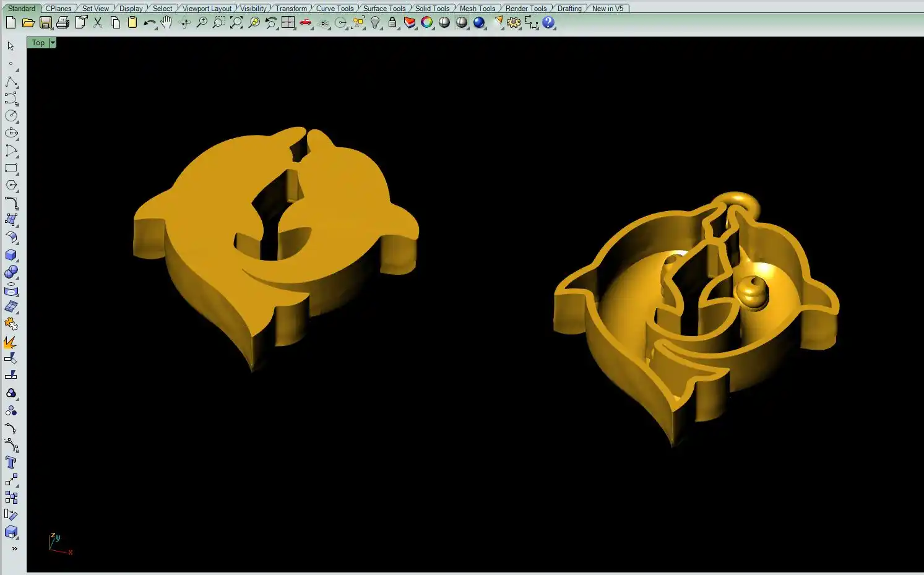
Task: Click the Circle drawing tool
Action: tap(11, 116)
